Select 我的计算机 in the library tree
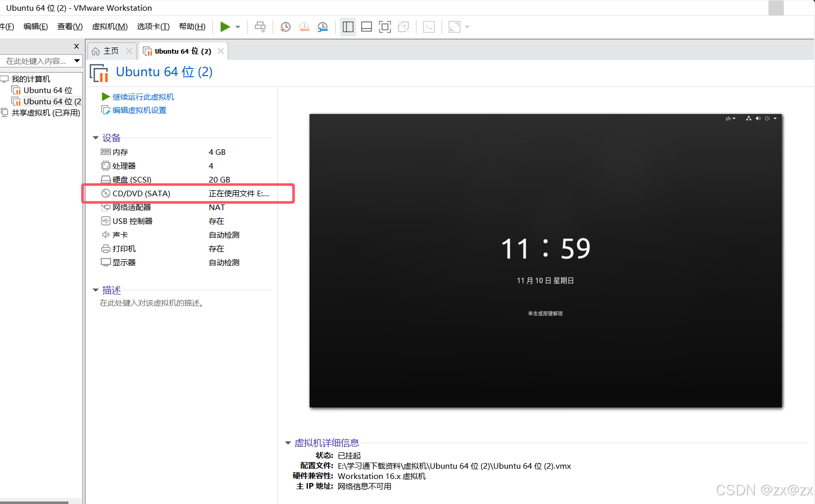Viewport: 815px width, 504px height. 31,79
